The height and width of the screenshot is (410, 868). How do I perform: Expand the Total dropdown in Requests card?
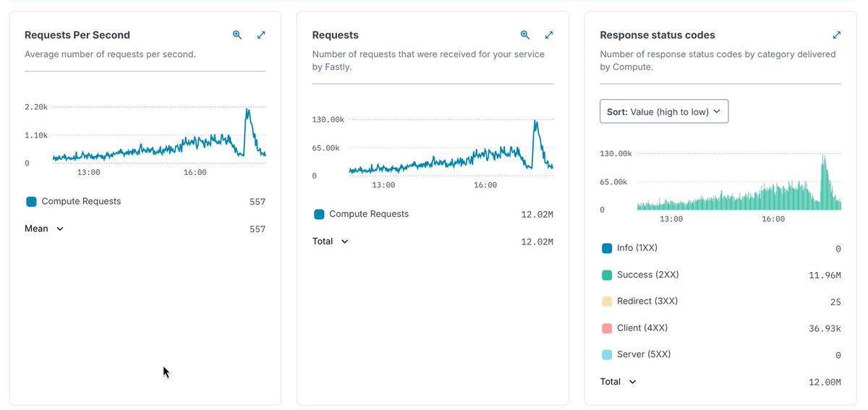click(331, 242)
